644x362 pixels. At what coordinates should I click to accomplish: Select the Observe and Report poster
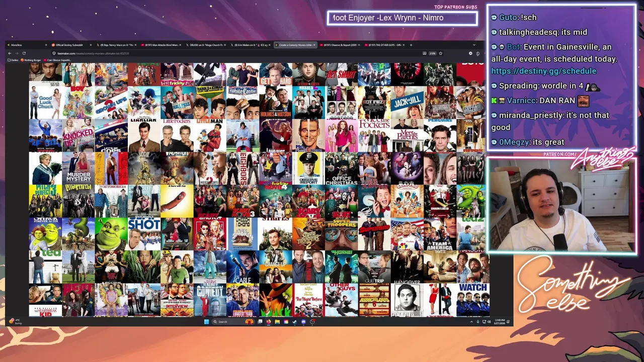(308, 168)
